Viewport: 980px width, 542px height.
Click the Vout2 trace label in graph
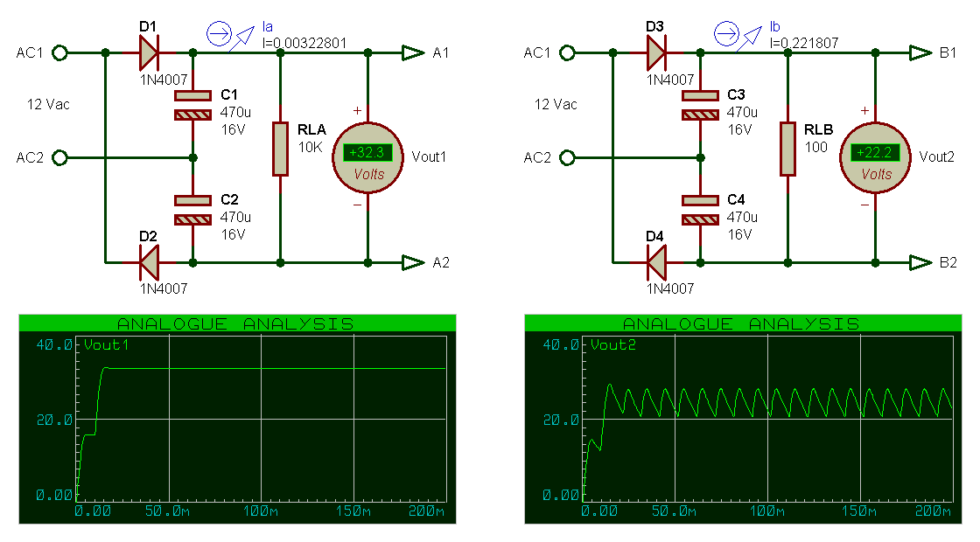click(613, 344)
